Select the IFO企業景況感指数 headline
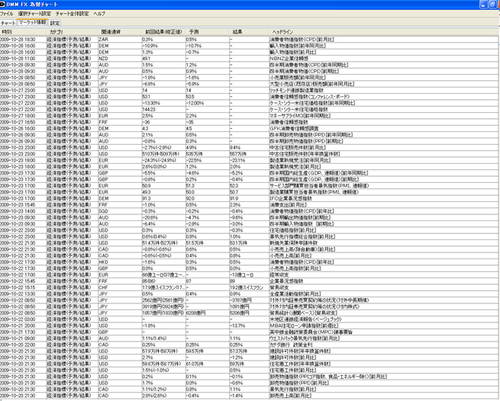The height and width of the screenshot is (401, 500). click(291, 198)
